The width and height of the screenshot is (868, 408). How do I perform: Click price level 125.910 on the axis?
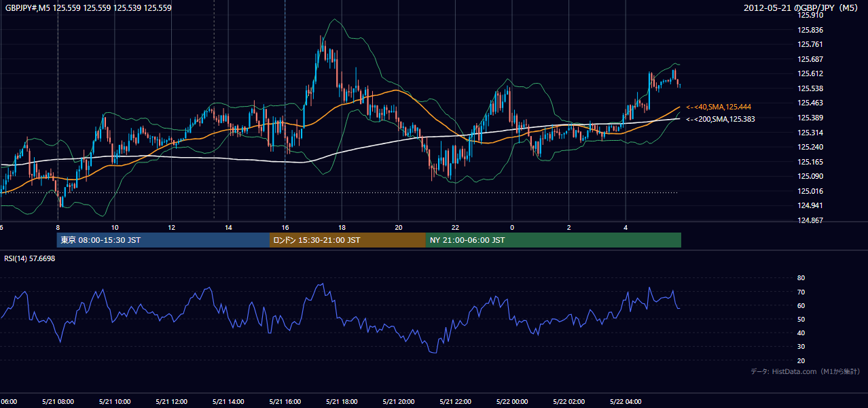[x=810, y=15]
